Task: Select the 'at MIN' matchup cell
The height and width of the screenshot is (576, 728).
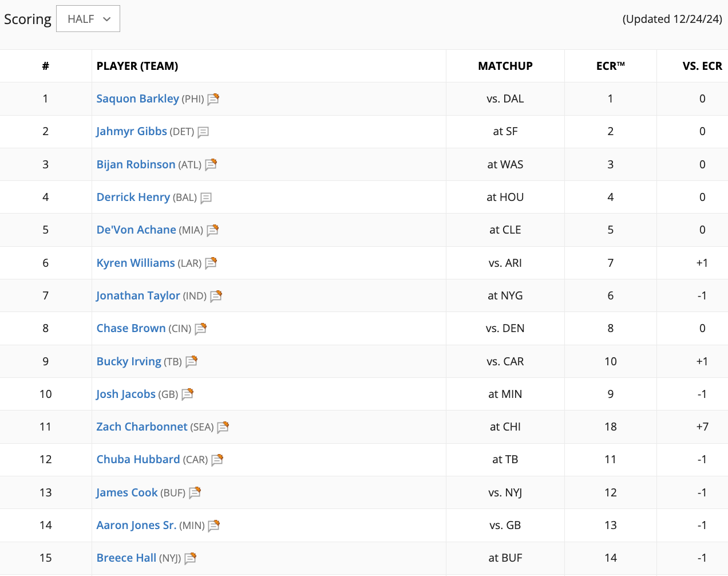Action: [x=505, y=394]
